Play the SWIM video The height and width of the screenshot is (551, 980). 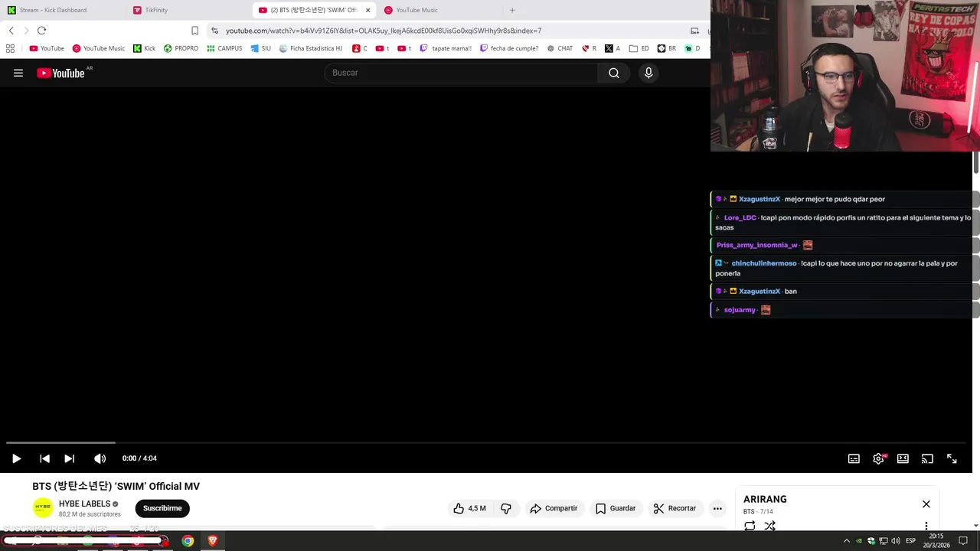pos(16,458)
